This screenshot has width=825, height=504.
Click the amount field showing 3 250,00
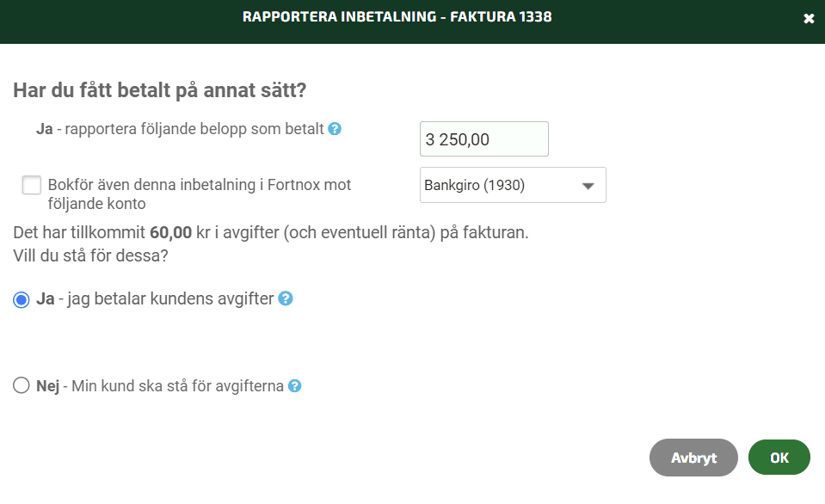coord(484,138)
